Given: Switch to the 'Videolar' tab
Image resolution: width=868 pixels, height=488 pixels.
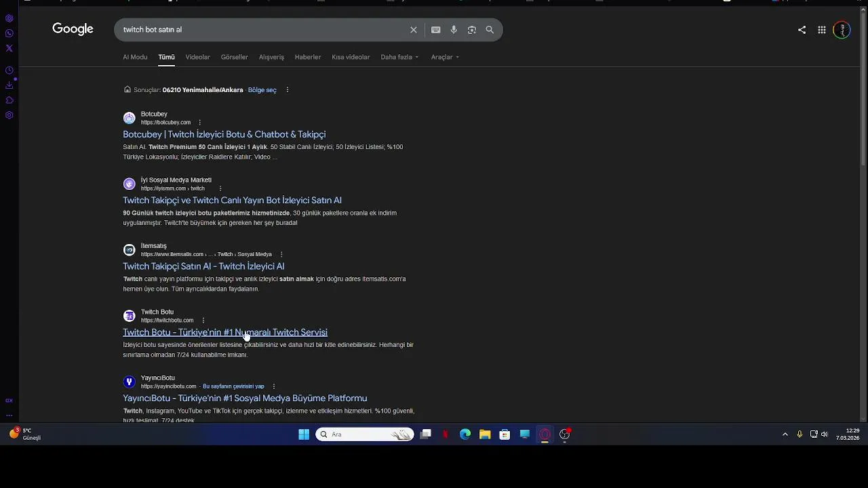Looking at the screenshot, I should (x=198, y=57).
